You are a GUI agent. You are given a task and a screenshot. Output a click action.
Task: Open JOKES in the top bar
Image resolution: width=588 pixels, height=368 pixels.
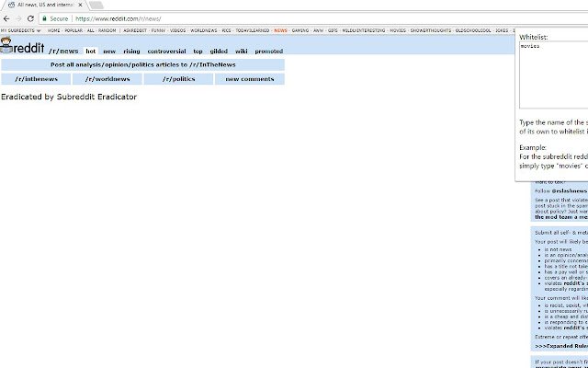502,30
